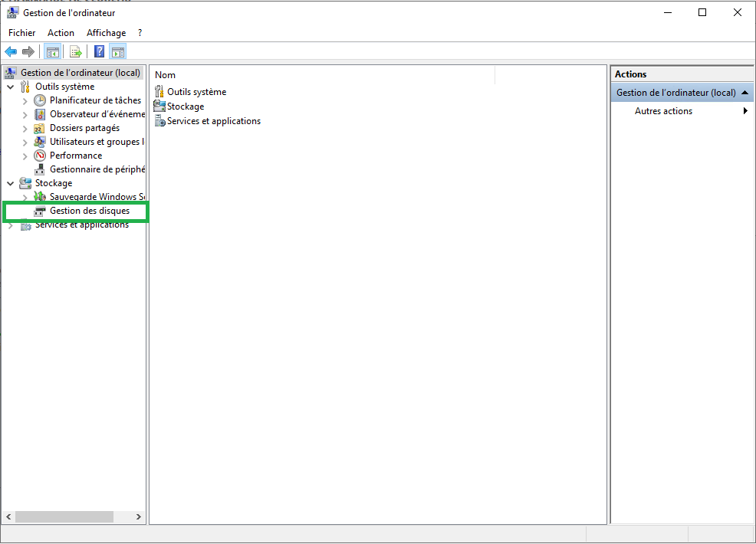
Task: Click the Sauvegarde Windows Server icon
Action: [40, 197]
